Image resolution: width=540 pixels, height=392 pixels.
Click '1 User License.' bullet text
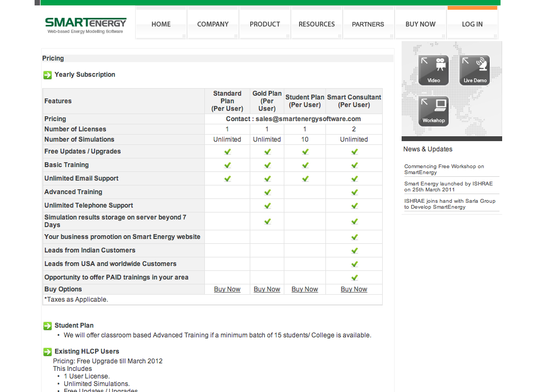pos(86,376)
